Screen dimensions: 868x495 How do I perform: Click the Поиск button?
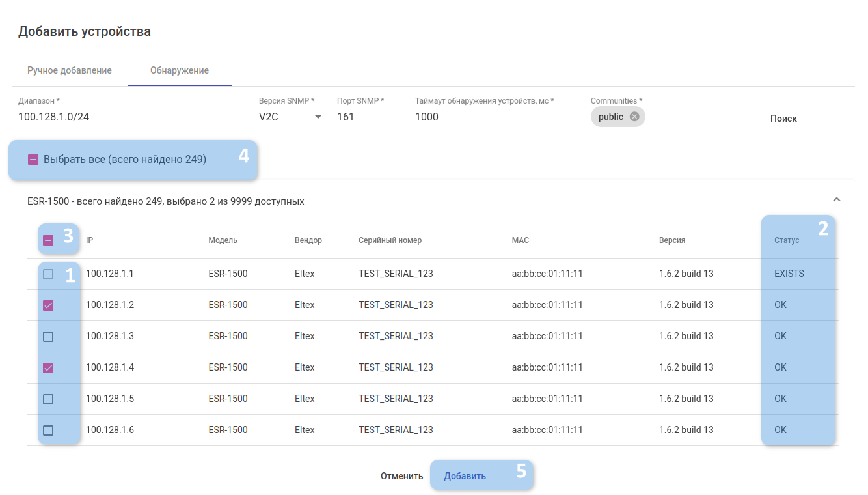[x=783, y=119]
